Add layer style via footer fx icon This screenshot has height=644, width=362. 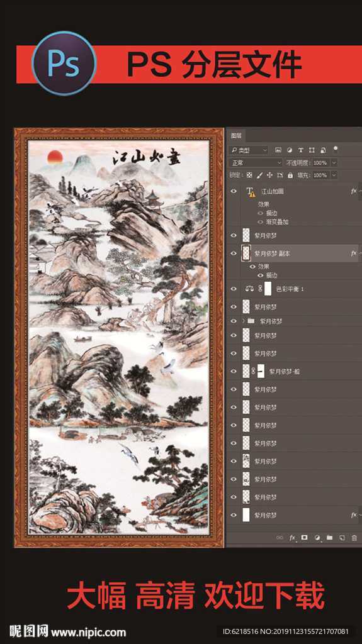pyautogui.click(x=293, y=537)
